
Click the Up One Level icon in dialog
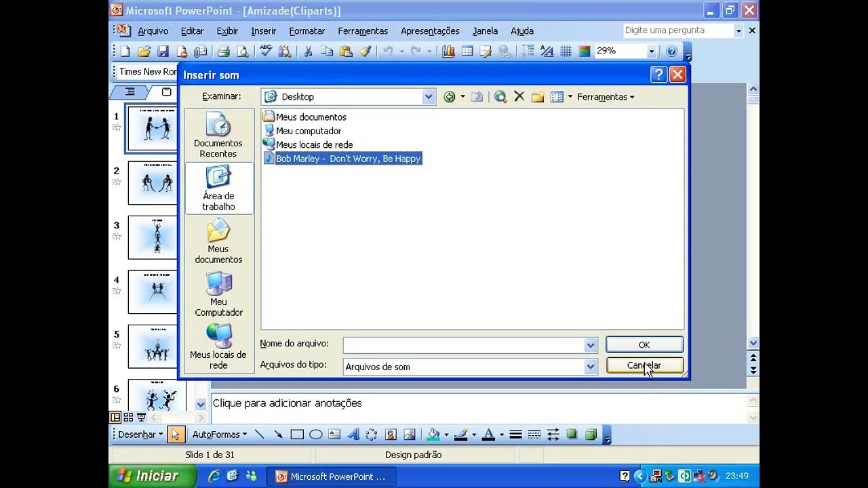coord(477,97)
